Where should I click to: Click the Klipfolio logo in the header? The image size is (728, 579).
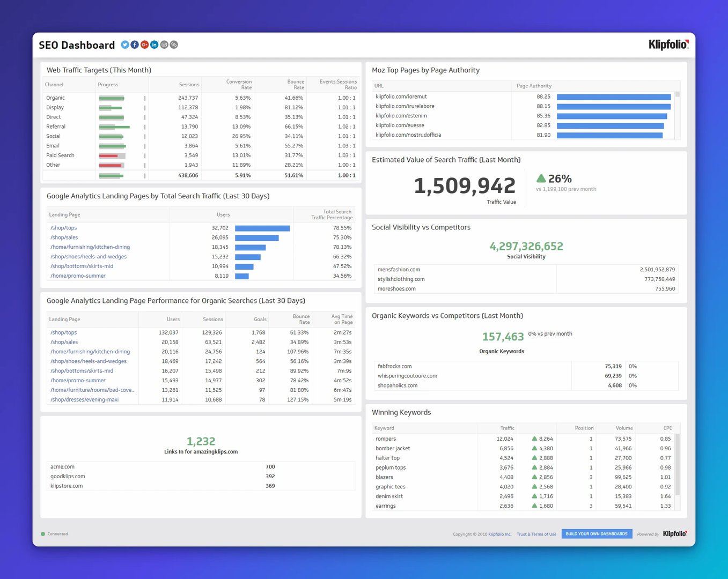[x=668, y=44]
